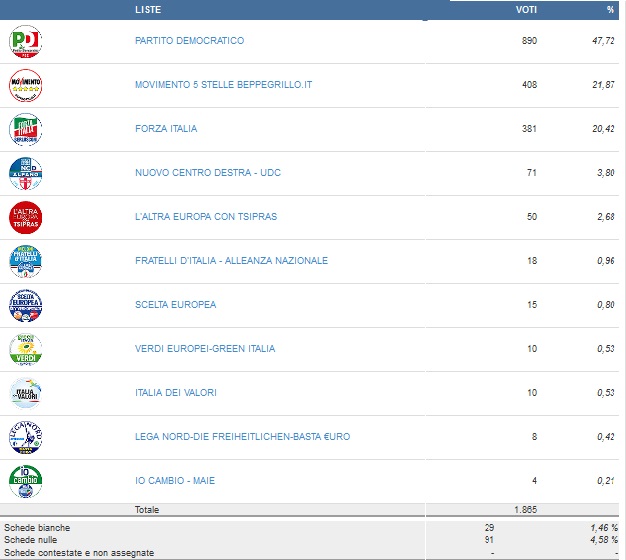This screenshot has width=626, height=560.
Task: Open the SCELTA EUROPEA link
Action: click(176, 305)
